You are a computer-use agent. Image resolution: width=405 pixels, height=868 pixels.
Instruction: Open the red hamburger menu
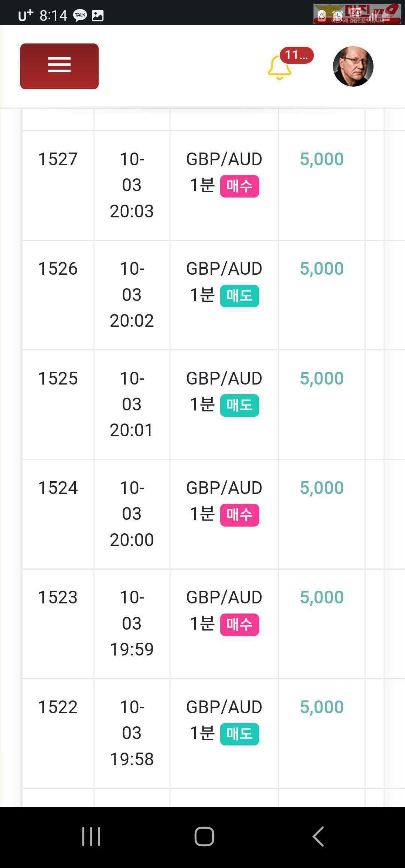coord(59,66)
